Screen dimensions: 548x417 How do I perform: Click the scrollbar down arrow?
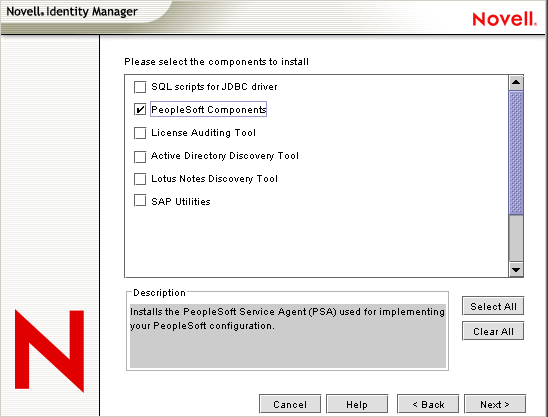pos(516,269)
